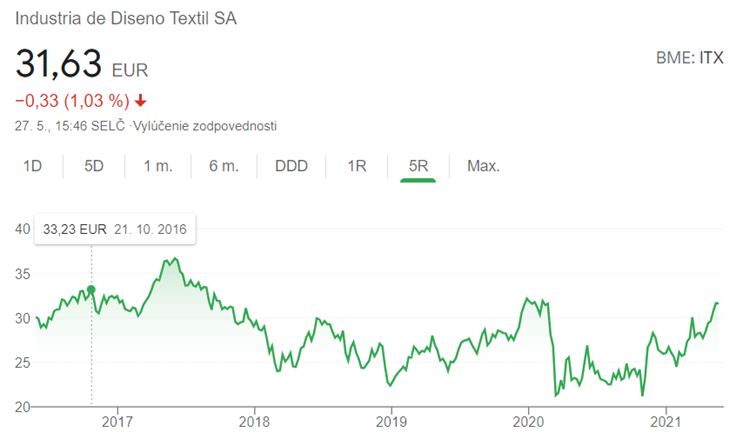Click the BME: ITX ticker label
The image size is (756, 439).
689,58
